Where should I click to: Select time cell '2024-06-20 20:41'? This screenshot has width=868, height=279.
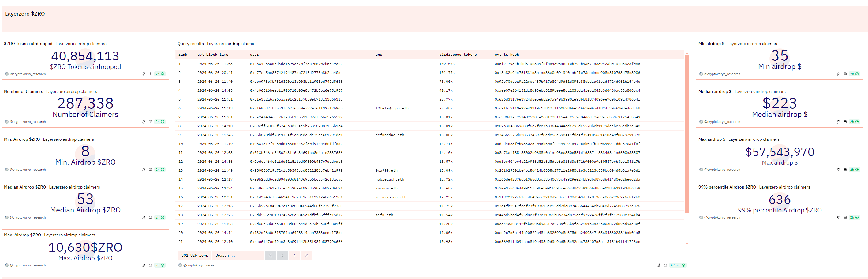[x=215, y=73]
